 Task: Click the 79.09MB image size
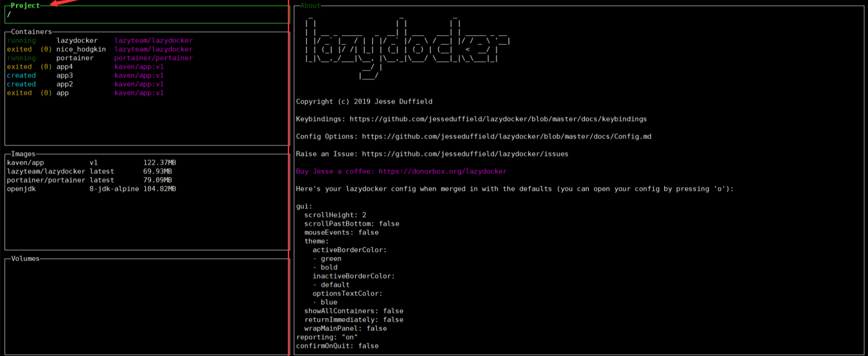pos(158,180)
